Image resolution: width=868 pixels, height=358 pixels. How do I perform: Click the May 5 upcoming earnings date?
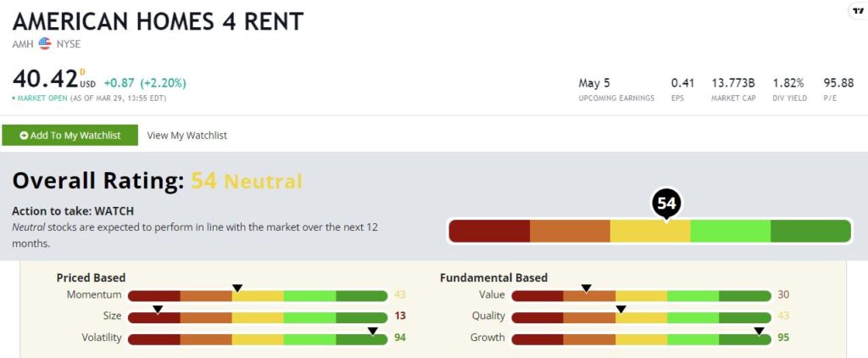pos(594,84)
